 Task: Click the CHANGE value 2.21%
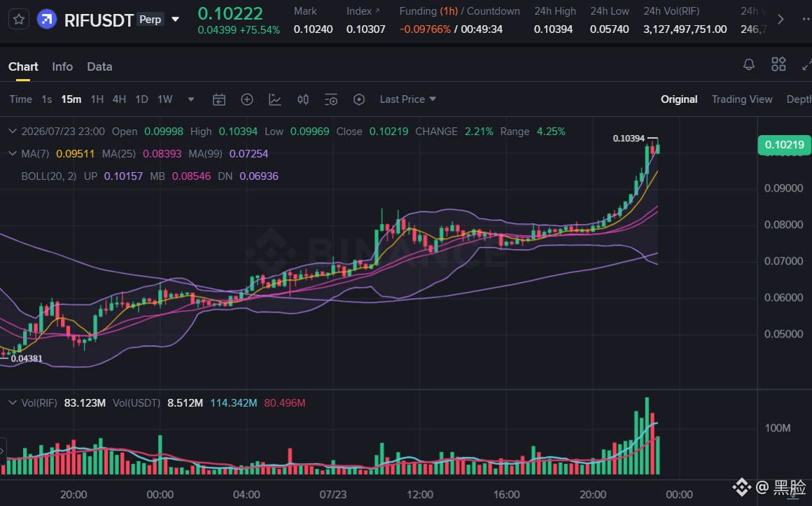click(479, 132)
